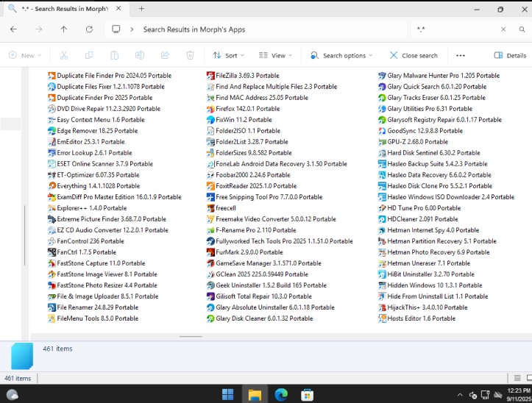This screenshot has width=532, height=403.
Task: Go up one folder level arrow
Action: pyautogui.click(x=64, y=29)
